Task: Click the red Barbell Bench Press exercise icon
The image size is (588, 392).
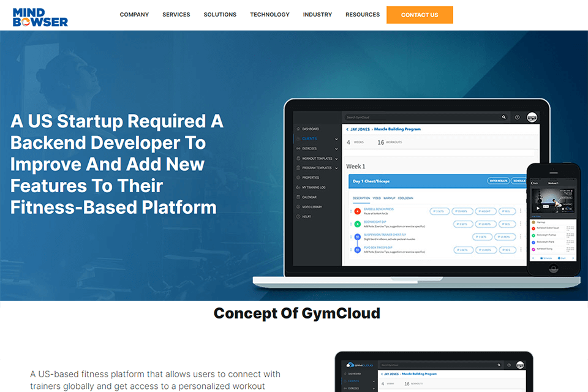Action: (357, 211)
